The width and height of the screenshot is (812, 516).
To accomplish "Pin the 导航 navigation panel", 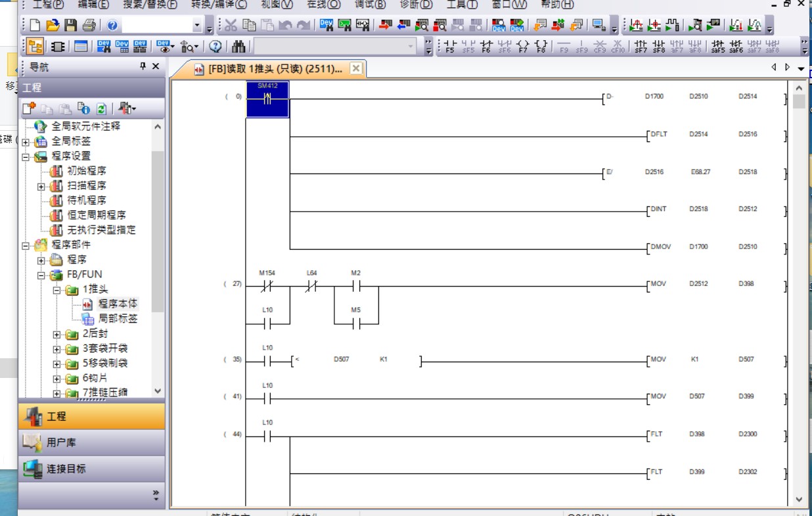I will pos(143,66).
